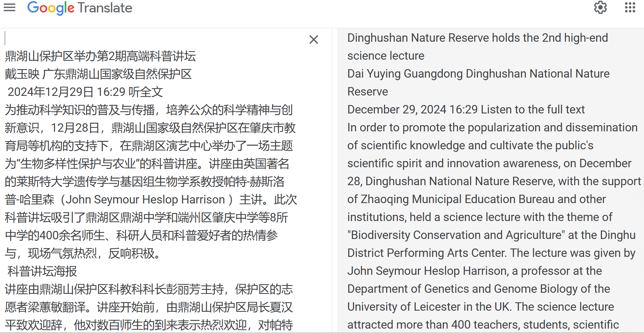Image resolution: width=644 pixels, height=333 pixels.
Task: Place cursor on empty first source line
Action: [146, 38]
